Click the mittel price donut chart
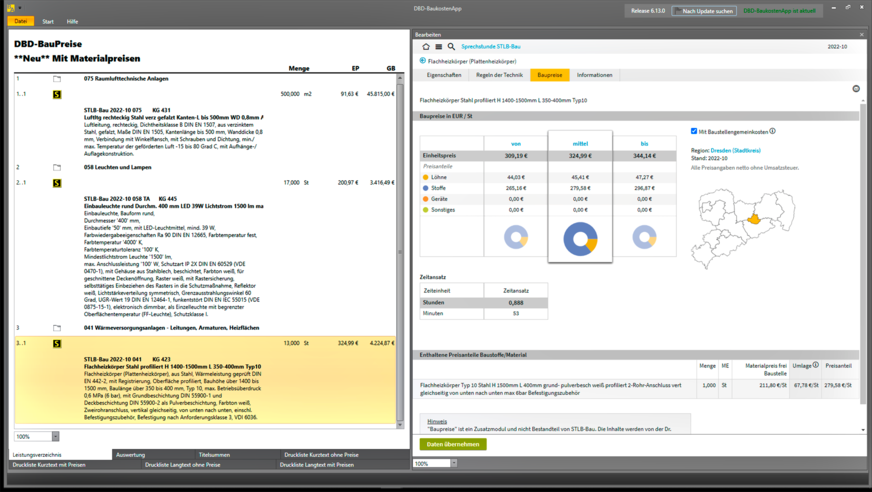Viewport: 872px width, 492px height. pyautogui.click(x=580, y=239)
